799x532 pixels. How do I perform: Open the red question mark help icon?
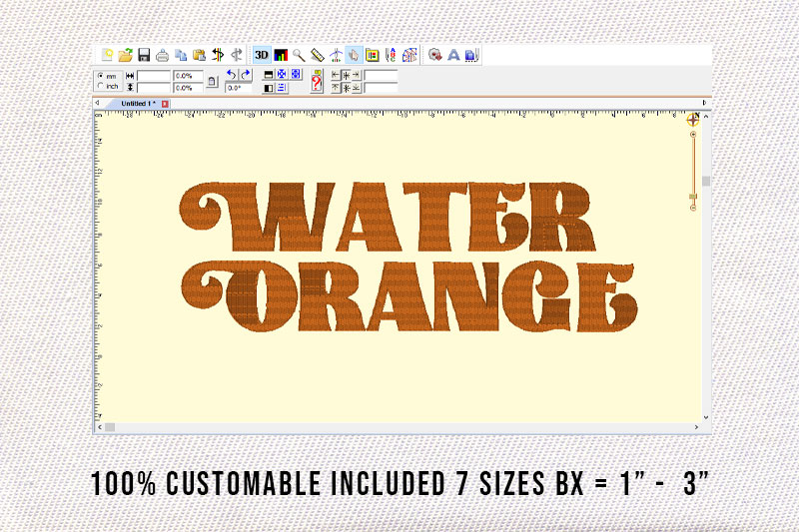pos(317,82)
